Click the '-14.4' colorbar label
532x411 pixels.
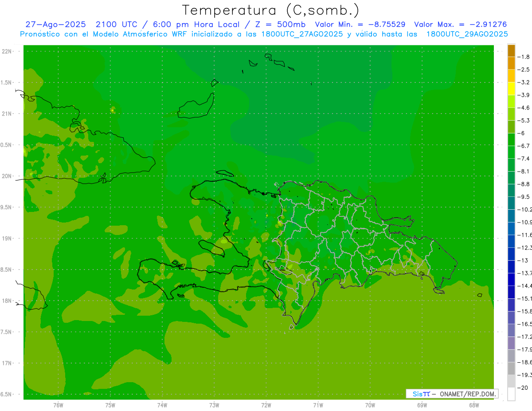click(525, 286)
